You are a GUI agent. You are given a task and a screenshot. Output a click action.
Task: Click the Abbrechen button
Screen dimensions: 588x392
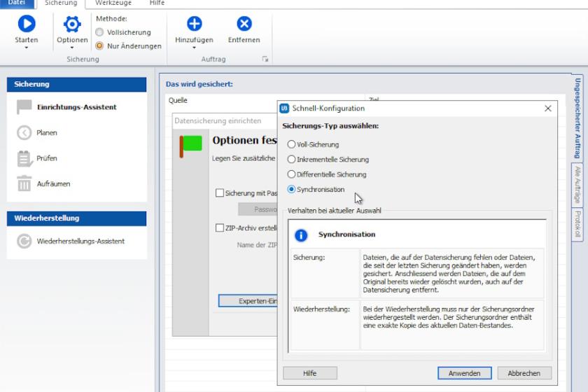524,373
